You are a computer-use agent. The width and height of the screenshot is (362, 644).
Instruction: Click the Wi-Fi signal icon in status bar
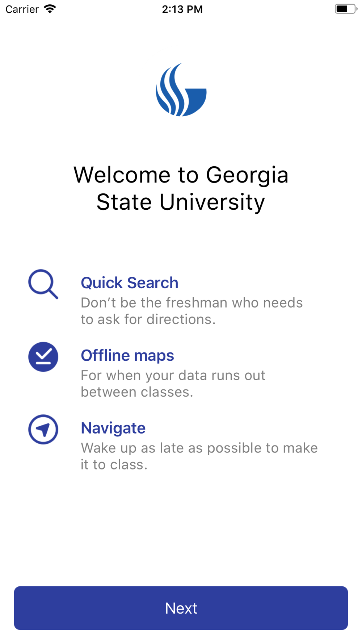click(50, 9)
